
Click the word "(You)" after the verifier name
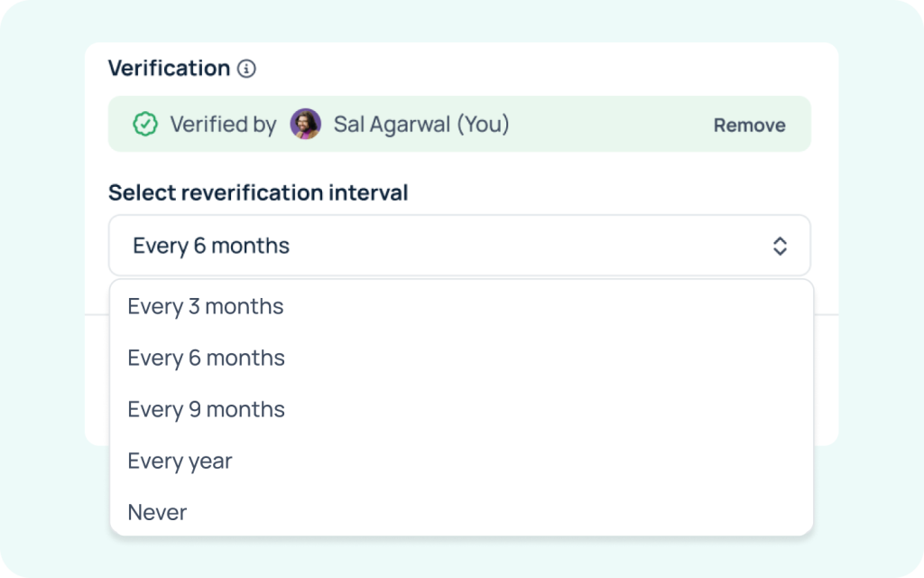pos(483,124)
